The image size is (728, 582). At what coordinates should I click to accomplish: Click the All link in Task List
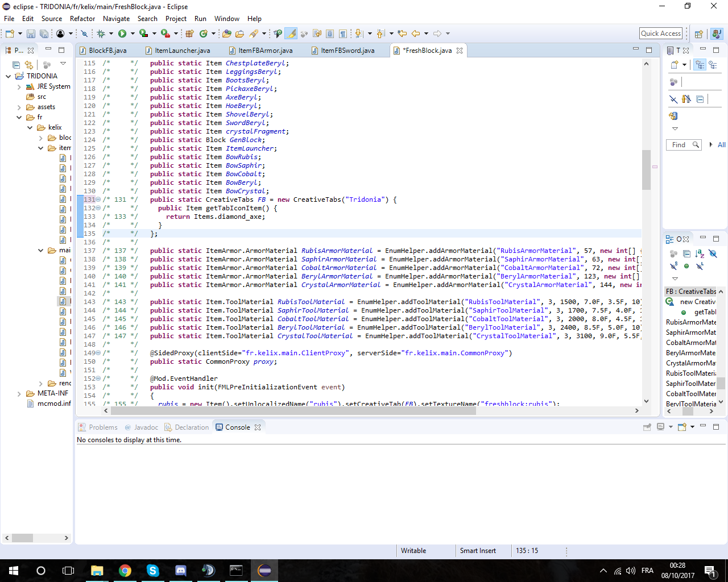coord(721,145)
